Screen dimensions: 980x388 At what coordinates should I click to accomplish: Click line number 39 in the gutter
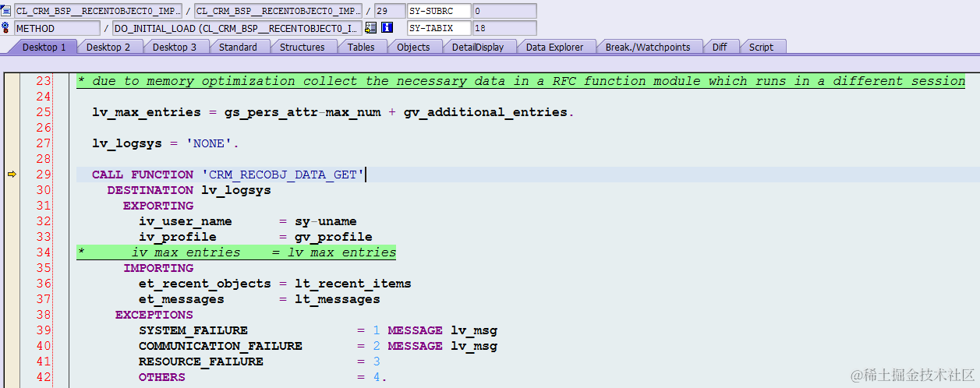43,330
